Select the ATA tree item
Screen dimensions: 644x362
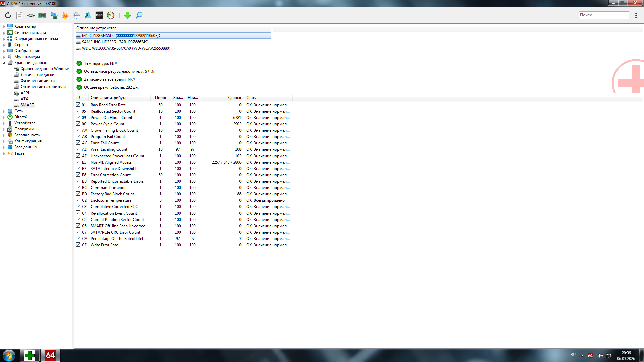pyautogui.click(x=24, y=99)
